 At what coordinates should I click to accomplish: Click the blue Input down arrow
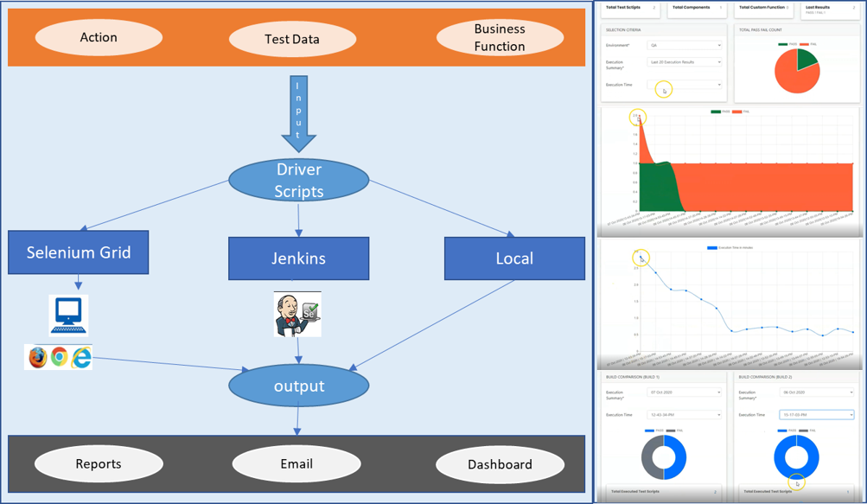pyautogui.click(x=298, y=112)
